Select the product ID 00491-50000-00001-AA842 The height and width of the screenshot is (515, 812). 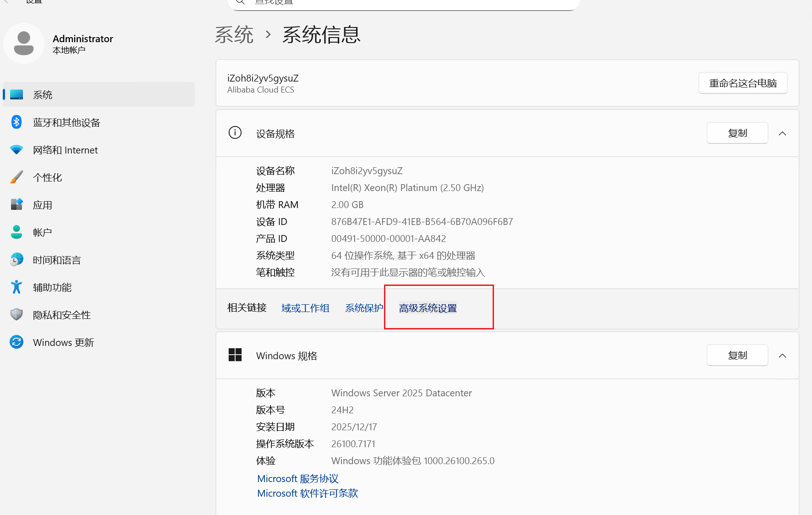(389, 238)
